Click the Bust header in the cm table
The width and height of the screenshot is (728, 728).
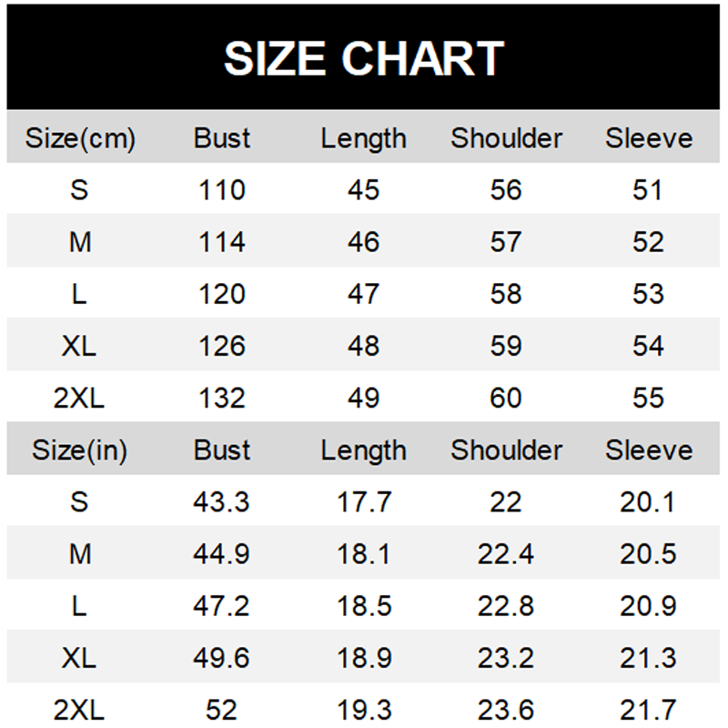pos(222,138)
